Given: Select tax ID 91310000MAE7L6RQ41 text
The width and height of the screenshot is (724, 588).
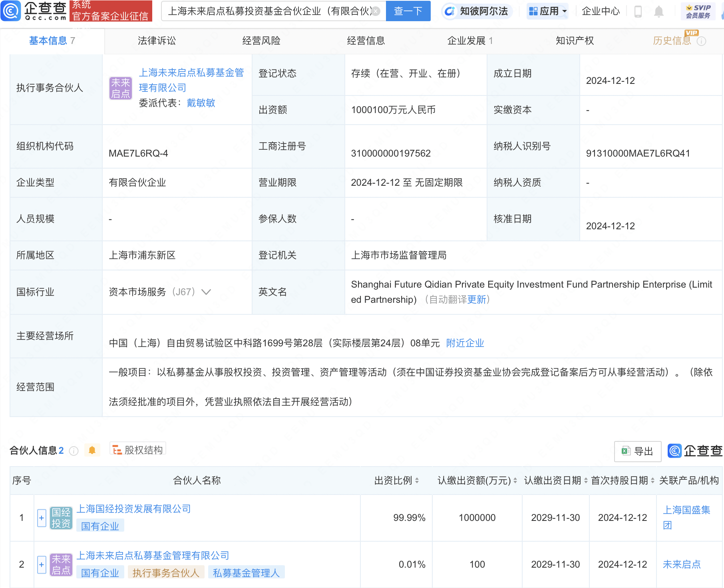Looking at the screenshot, I should [638, 153].
